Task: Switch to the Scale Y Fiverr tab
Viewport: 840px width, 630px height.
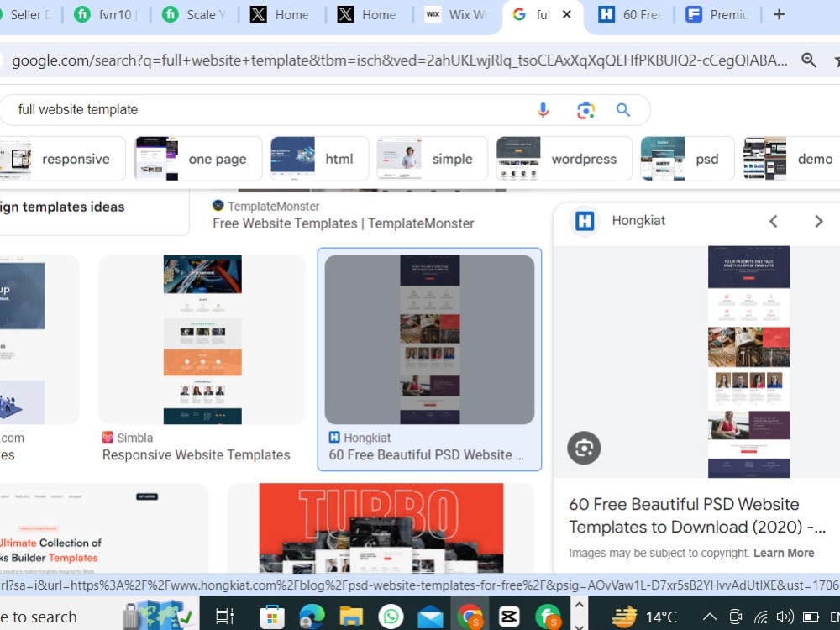Action: pyautogui.click(x=194, y=14)
